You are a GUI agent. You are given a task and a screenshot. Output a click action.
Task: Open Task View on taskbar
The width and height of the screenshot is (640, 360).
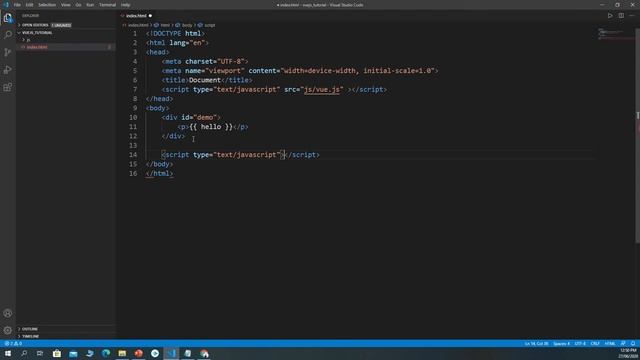point(40,353)
